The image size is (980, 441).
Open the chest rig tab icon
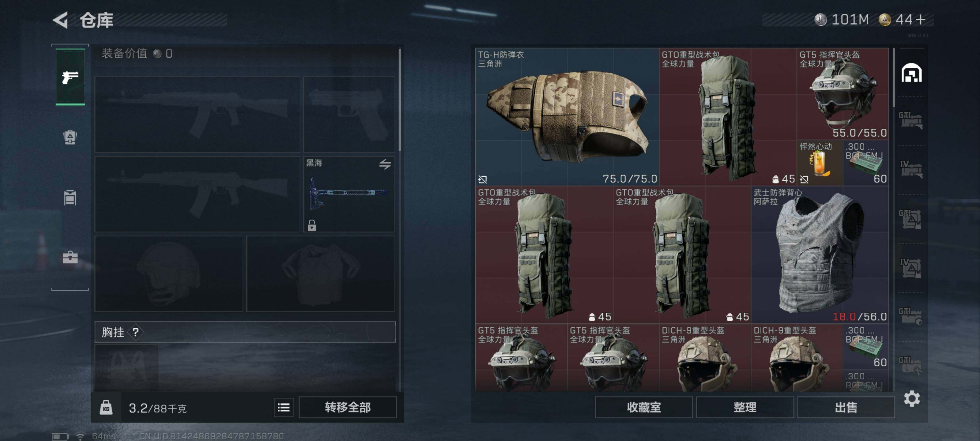click(70, 198)
